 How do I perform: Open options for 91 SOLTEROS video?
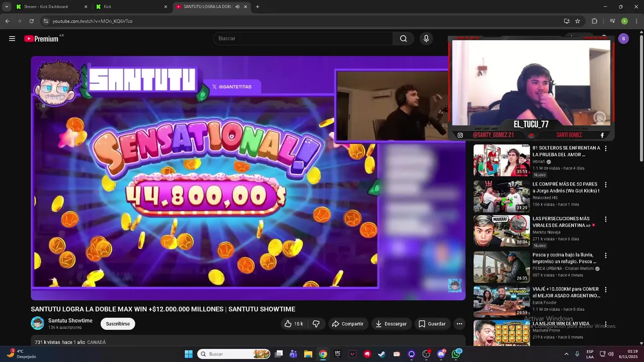point(606,149)
